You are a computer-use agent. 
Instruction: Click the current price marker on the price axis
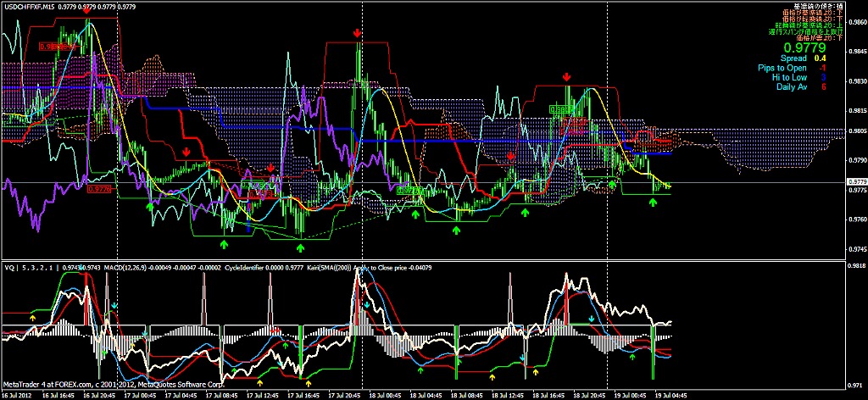tap(856, 182)
